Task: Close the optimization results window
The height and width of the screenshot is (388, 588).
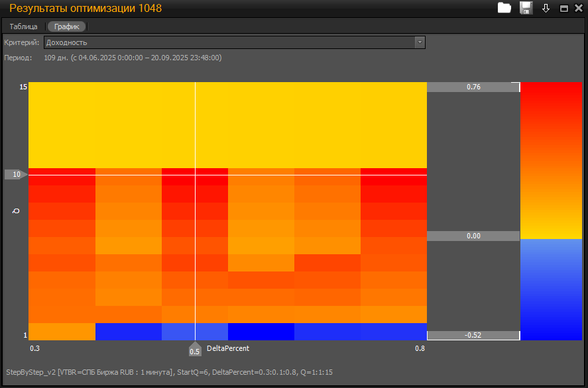Action: point(579,8)
